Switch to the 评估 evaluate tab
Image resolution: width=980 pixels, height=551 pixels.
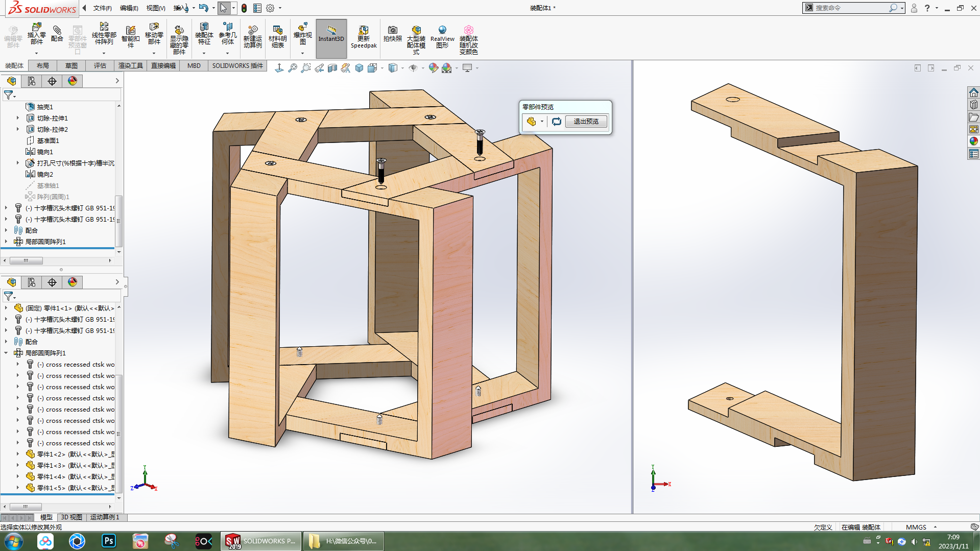(100, 66)
